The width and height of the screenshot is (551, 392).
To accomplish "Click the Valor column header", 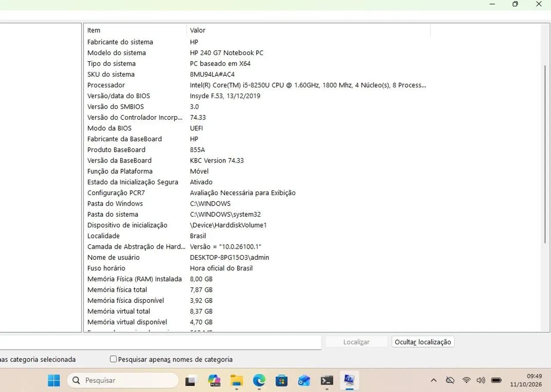I will [x=308, y=30].
